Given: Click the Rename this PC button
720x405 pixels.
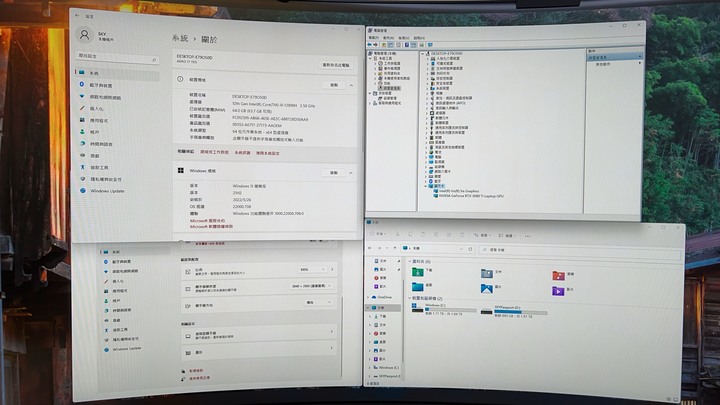Looking at the screenshot, I should [x=336, y=65].
